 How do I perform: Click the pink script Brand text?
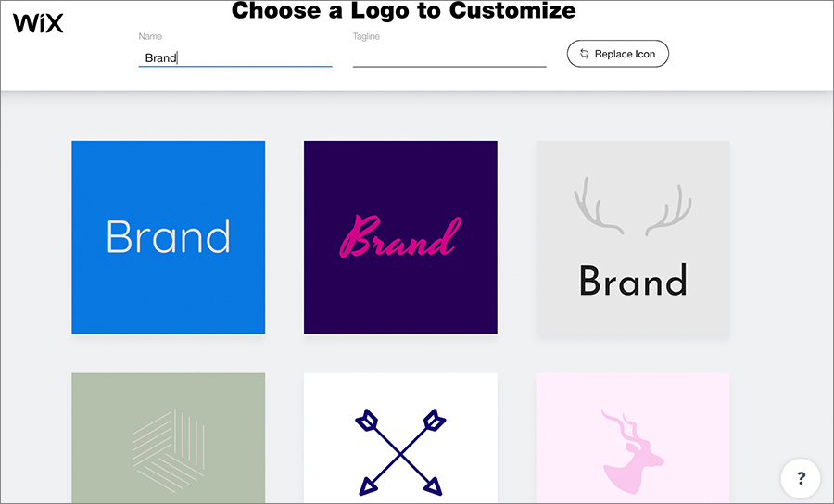click(x=400, y=236)
